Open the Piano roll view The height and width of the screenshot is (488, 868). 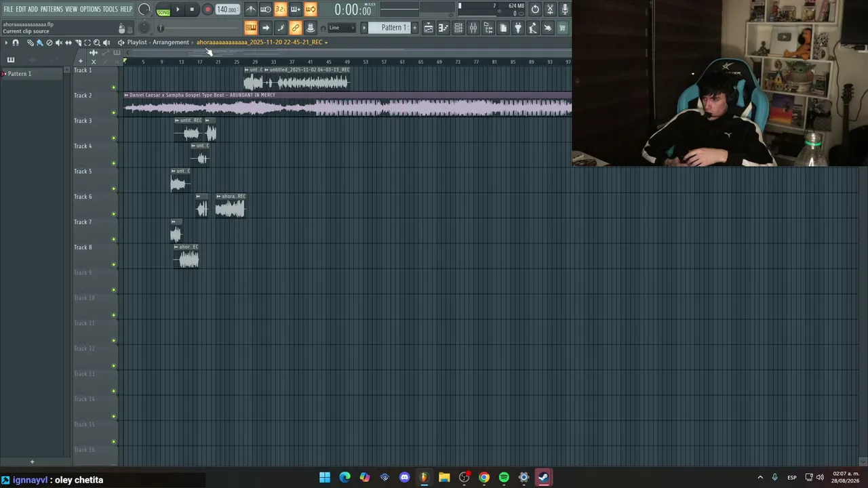[x=443, y=28]
